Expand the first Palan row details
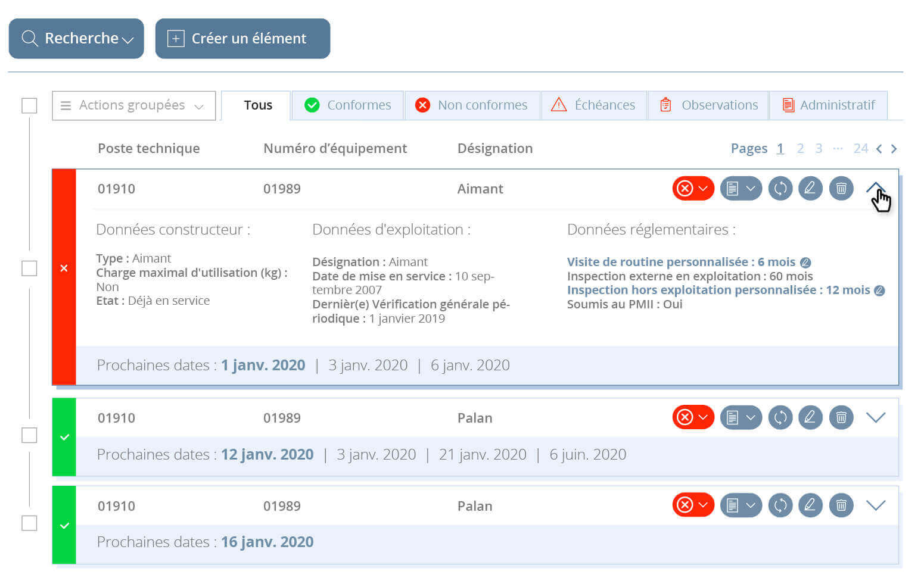 875,417
